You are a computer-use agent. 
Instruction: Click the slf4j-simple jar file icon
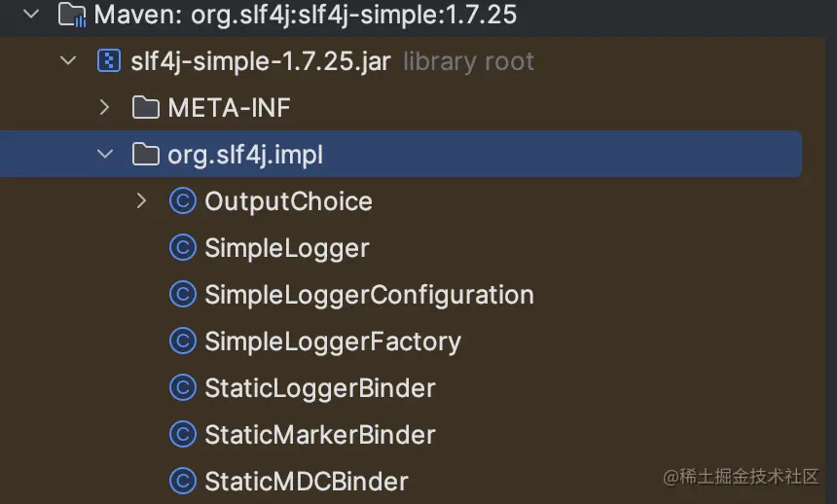(108, 61)
